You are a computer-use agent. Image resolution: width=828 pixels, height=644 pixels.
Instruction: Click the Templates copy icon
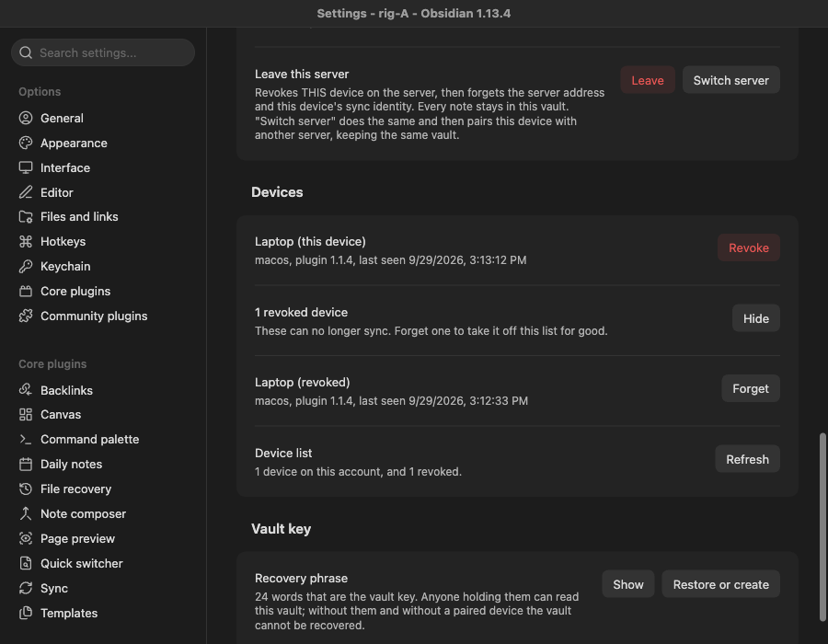click(26, 613)
